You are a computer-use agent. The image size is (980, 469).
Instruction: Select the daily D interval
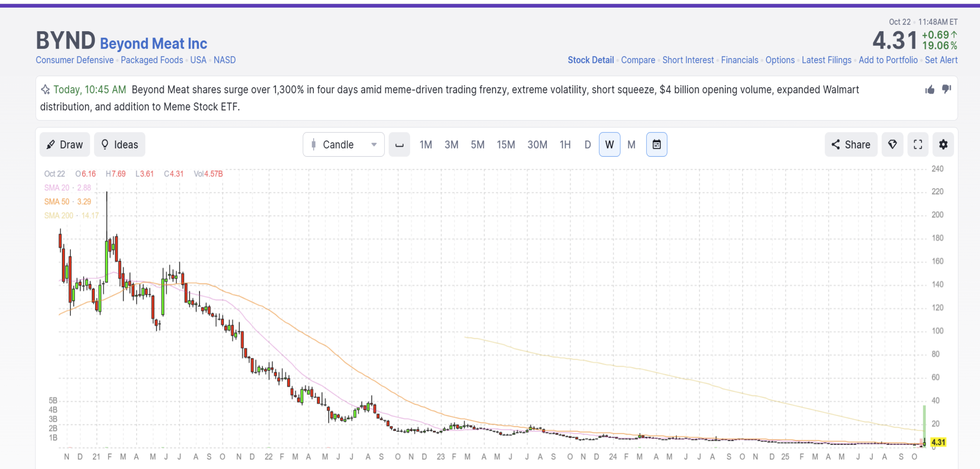(587, 144)
